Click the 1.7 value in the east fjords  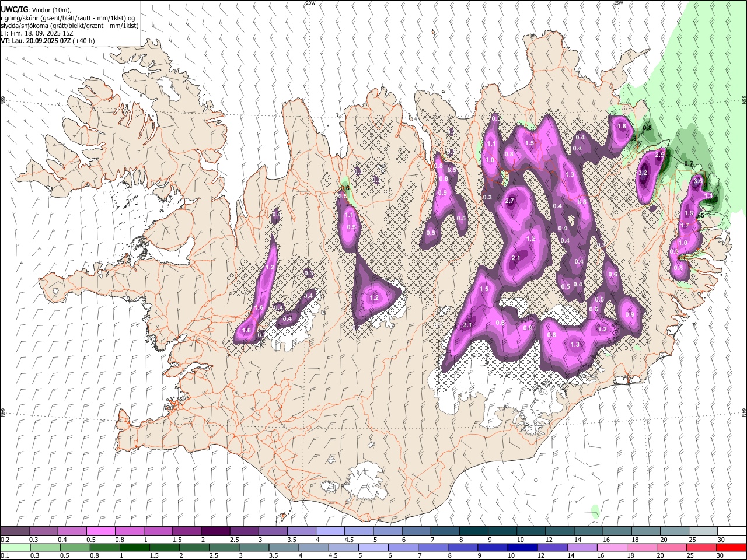coord(685,226)
